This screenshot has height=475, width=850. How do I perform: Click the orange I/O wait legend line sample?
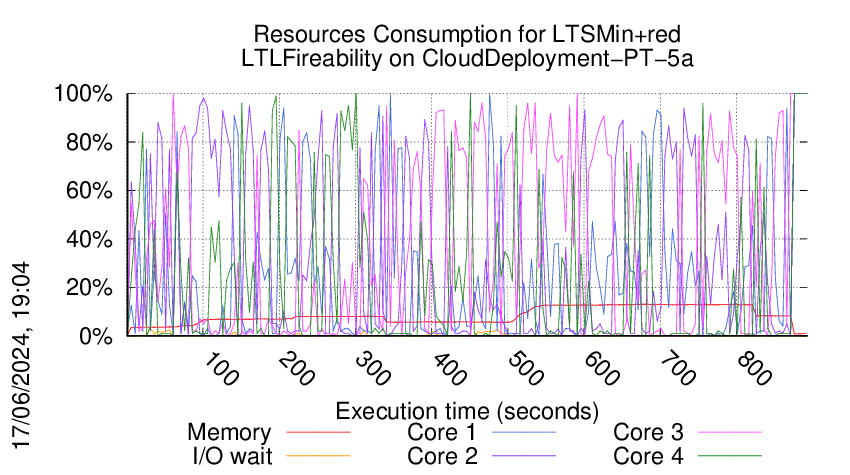pos(318,456)
